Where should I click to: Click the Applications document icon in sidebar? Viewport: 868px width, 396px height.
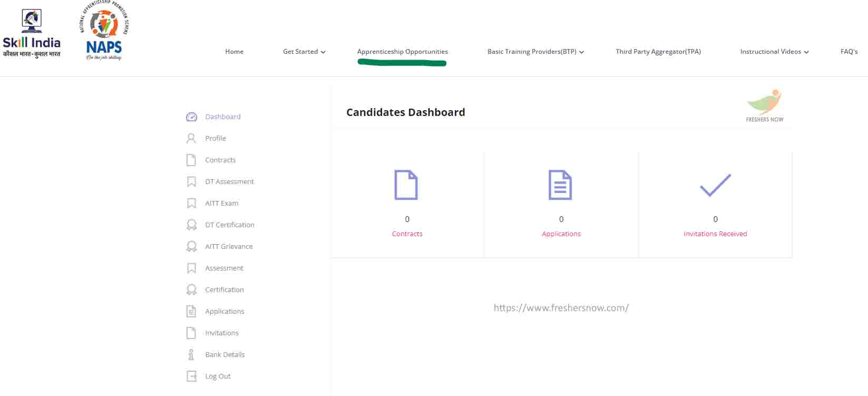coord(191,312)
